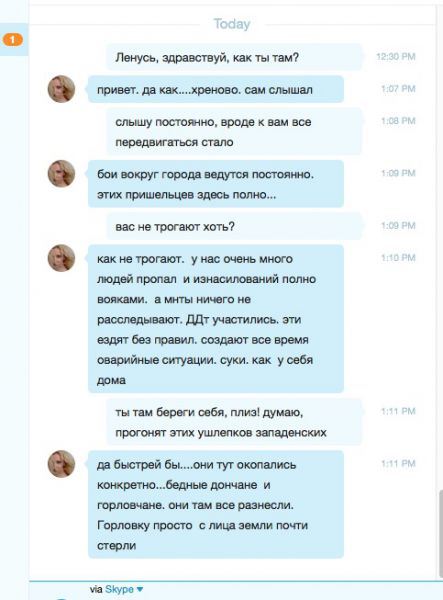Click avatar next to 'да быстрей бы' message
443x600 pixels.
61,464
